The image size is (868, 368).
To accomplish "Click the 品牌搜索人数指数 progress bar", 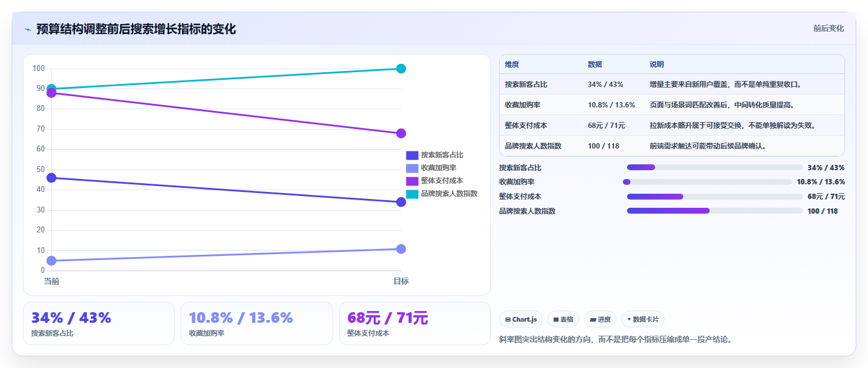I will click(714, 211).
